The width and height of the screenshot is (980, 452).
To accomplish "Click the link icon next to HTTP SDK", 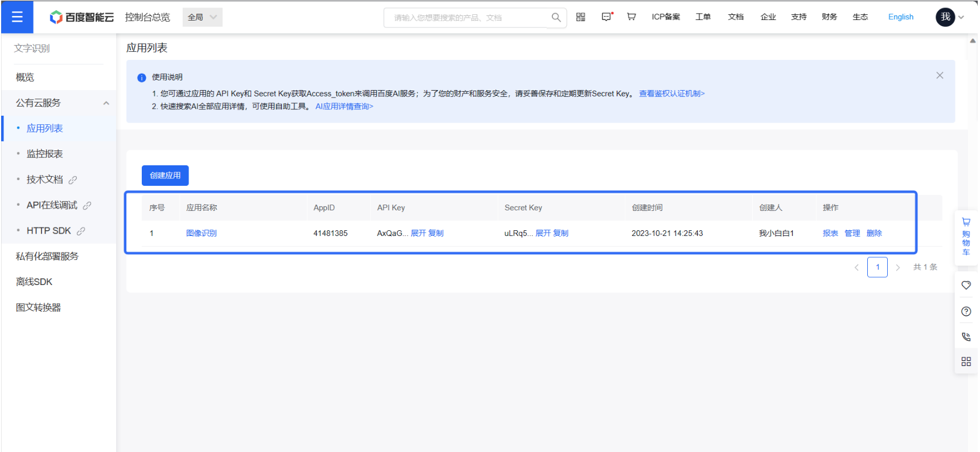I will 81,231.
